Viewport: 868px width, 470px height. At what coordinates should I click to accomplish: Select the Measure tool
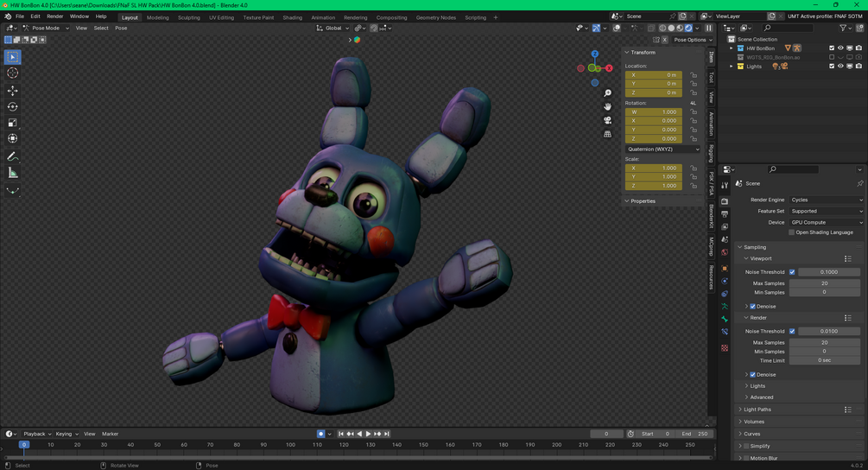tap(13, 173)
